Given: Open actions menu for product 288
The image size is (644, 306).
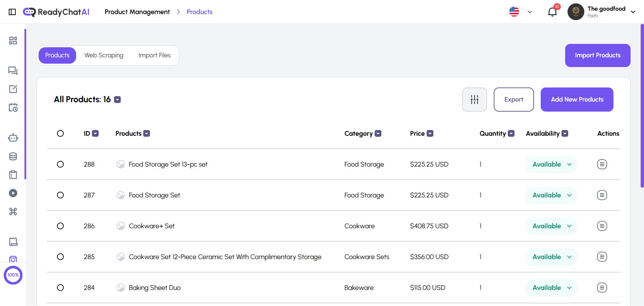Looking at the screenshot, I should click(x=602, y=164).
